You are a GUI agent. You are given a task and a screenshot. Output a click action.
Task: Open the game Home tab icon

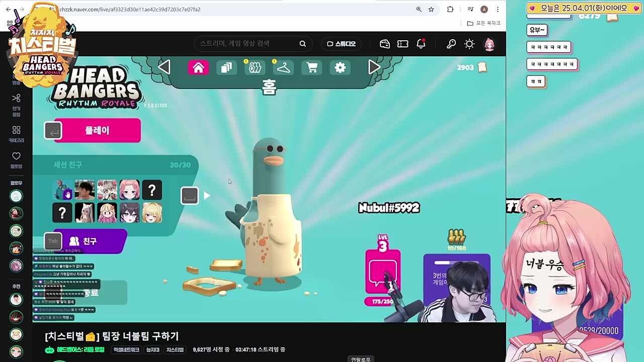pyautogui.click(x=198, y=67)
